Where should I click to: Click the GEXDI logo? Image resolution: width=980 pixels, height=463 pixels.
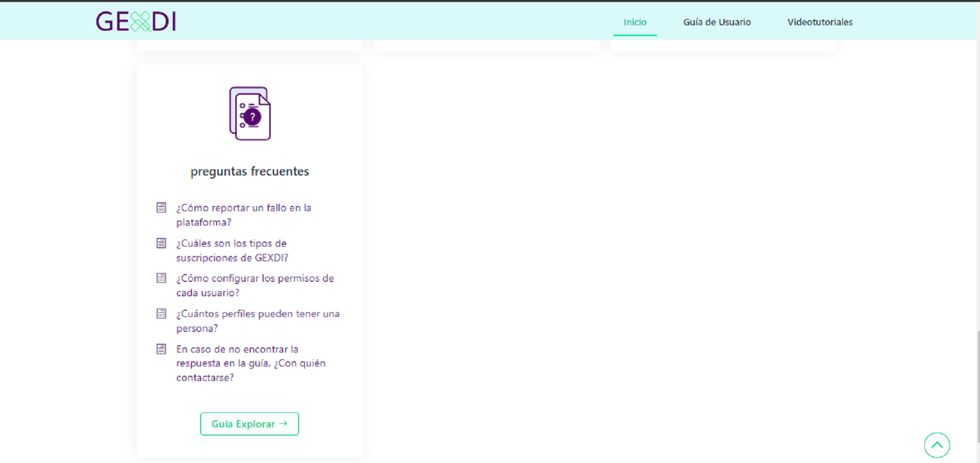(x=136, y=21)
